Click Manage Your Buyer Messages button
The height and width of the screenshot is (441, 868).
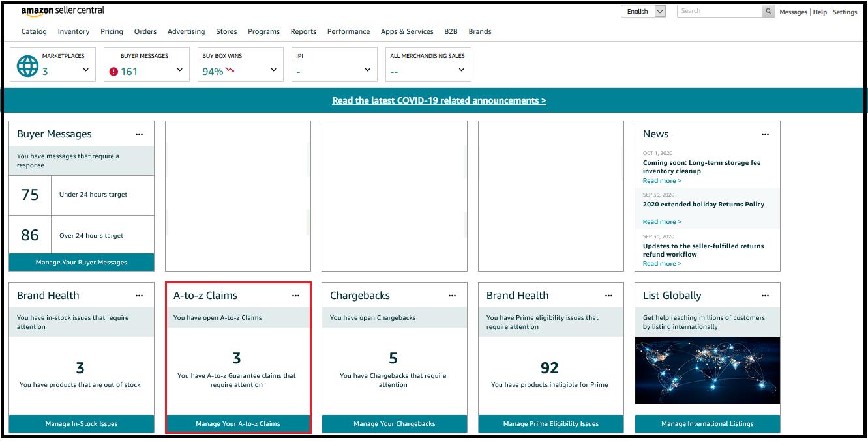82,262
